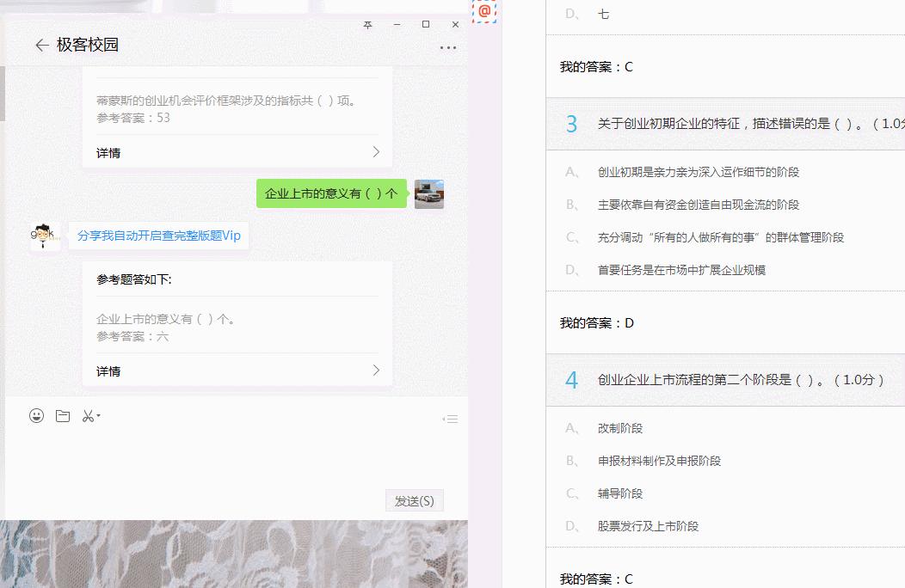Expand 详情 chevron for the 蒂蒙斯 question card

click(376, 152)
